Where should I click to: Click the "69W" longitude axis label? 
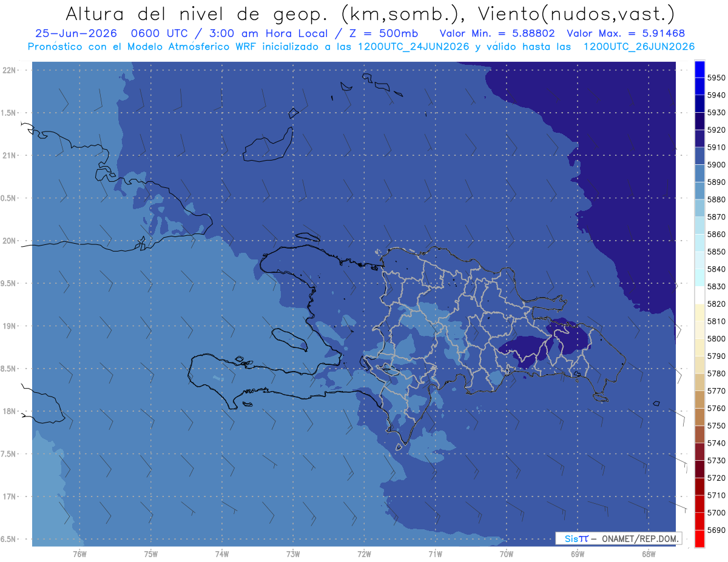(578, 554)
